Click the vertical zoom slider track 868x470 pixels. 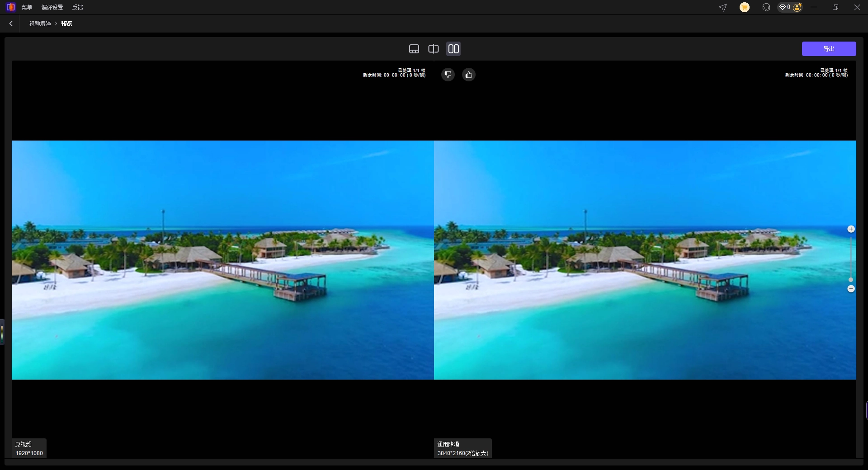[x=851, y=258]
